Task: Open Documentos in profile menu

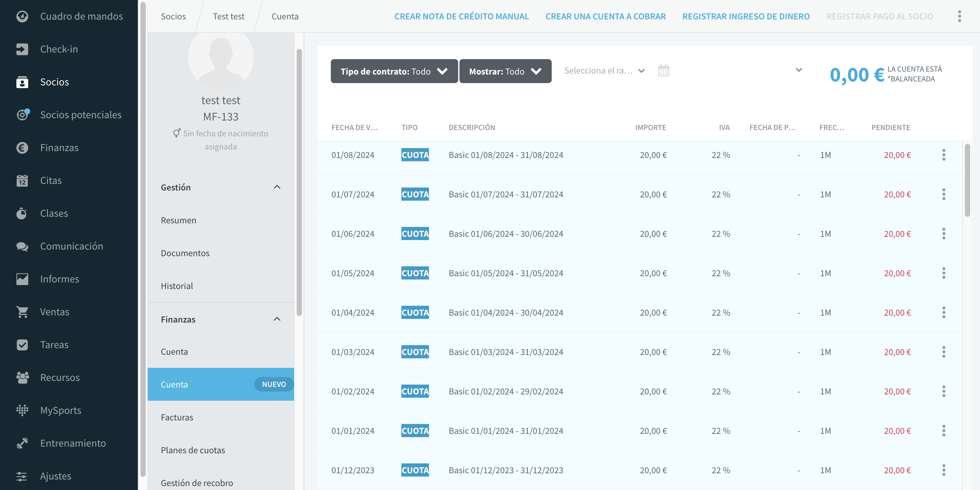Action: 185,253
